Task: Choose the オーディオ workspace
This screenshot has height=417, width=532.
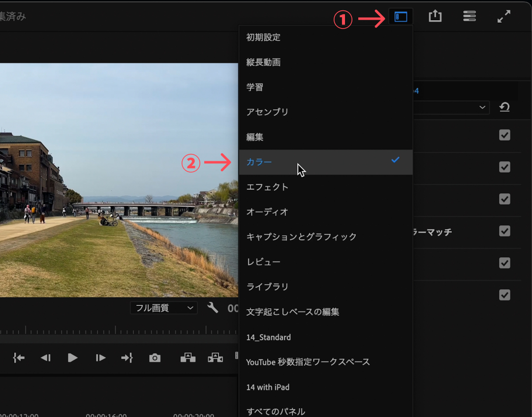Action: tap(326, 212)
